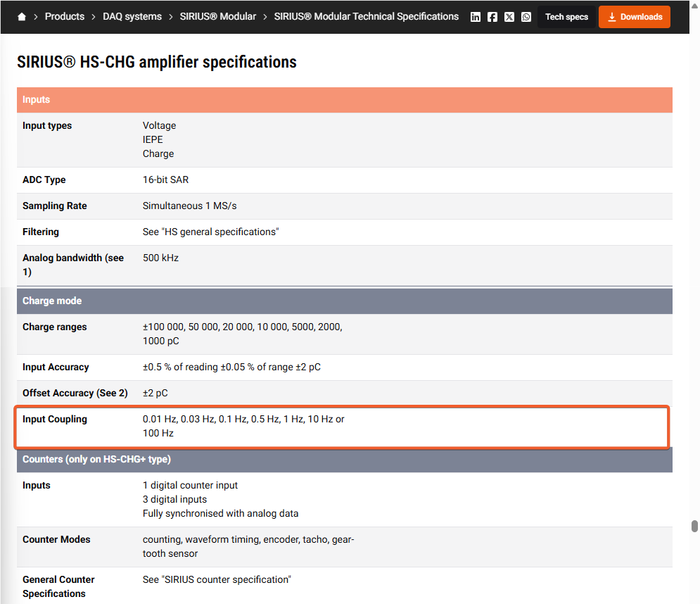Click 'See "HS general specifications"' text
Screen dimensions: 700x604
211,232
